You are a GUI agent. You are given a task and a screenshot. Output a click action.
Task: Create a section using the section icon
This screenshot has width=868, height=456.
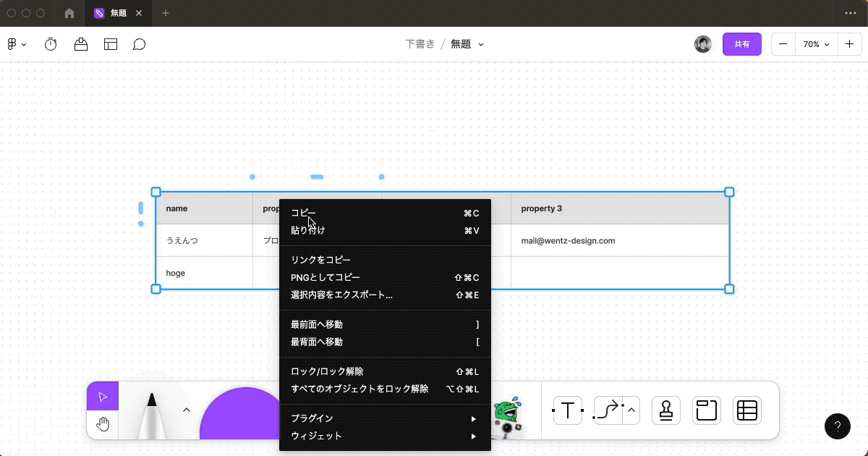(x=706, y=410)
